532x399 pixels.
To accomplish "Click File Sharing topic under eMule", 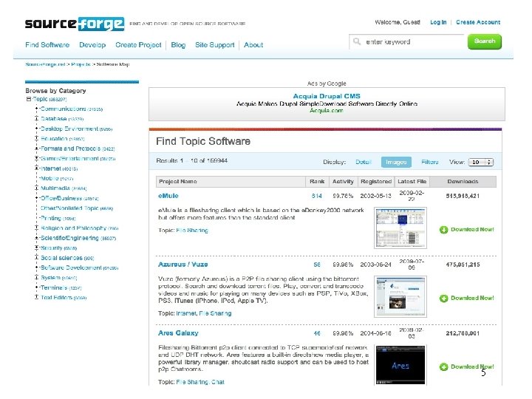I will click(192, 231).
